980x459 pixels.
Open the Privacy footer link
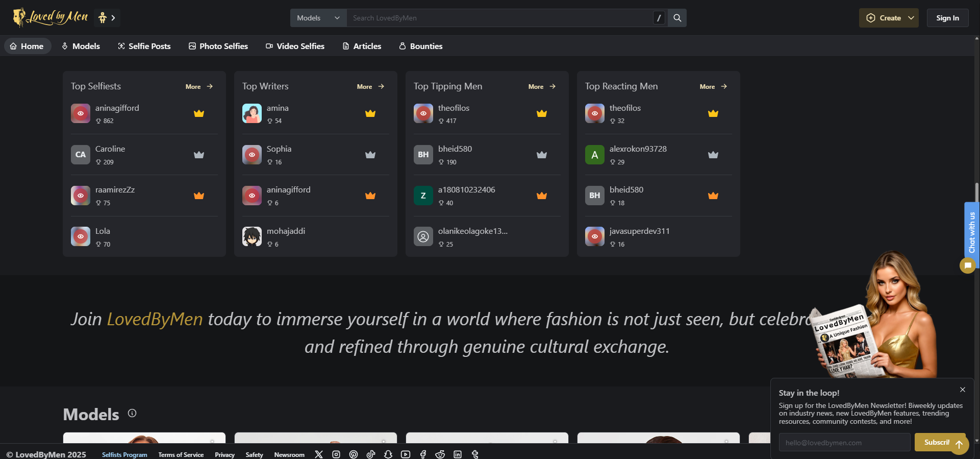click(x=224, y=455)
